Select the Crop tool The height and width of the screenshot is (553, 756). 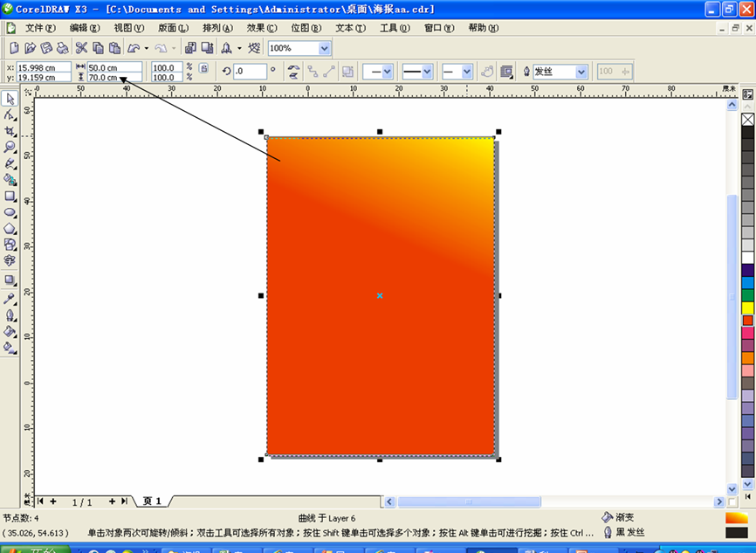click(x=10, y=130)
